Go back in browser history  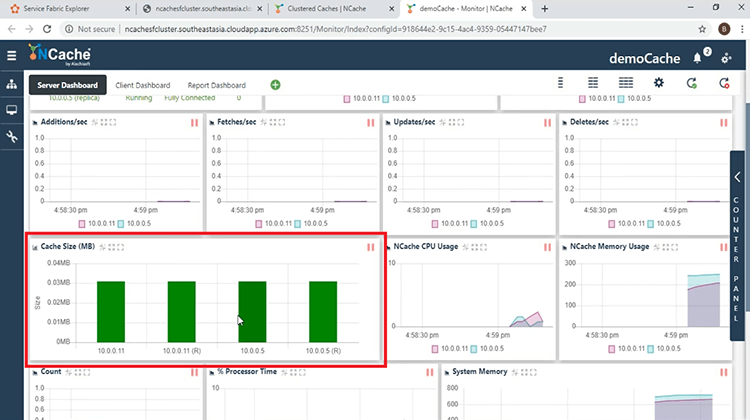[x=12, y=29]
